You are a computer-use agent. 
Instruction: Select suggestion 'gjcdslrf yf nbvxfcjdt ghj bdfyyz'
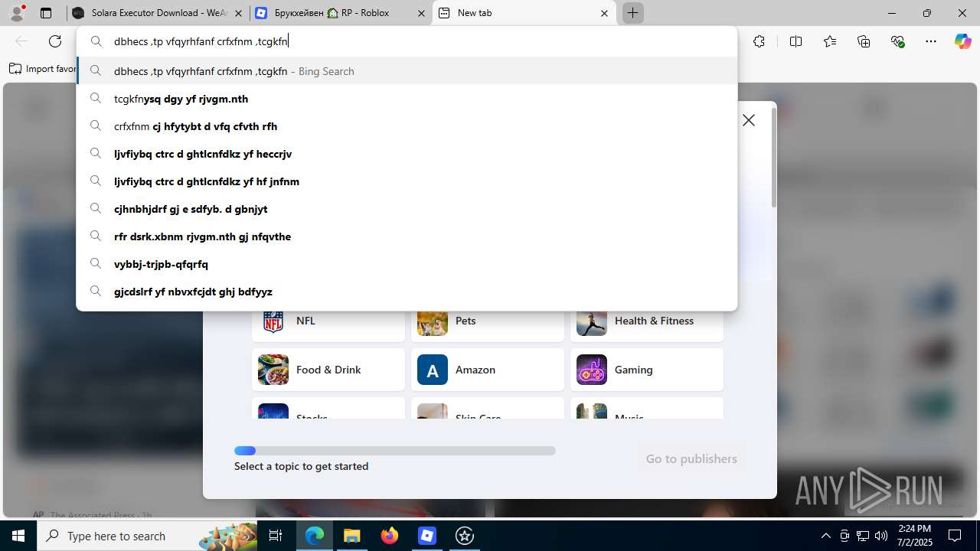[407, 292]
